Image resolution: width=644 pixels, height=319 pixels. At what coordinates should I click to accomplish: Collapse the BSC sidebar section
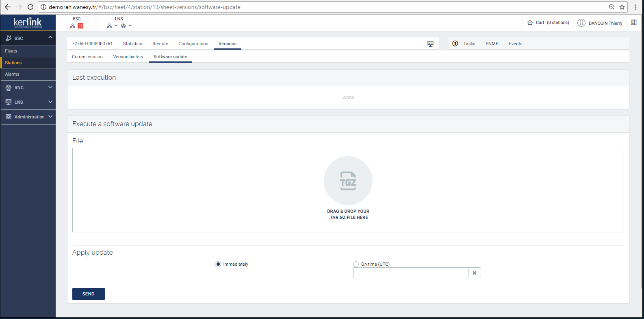tap(50, 38)
